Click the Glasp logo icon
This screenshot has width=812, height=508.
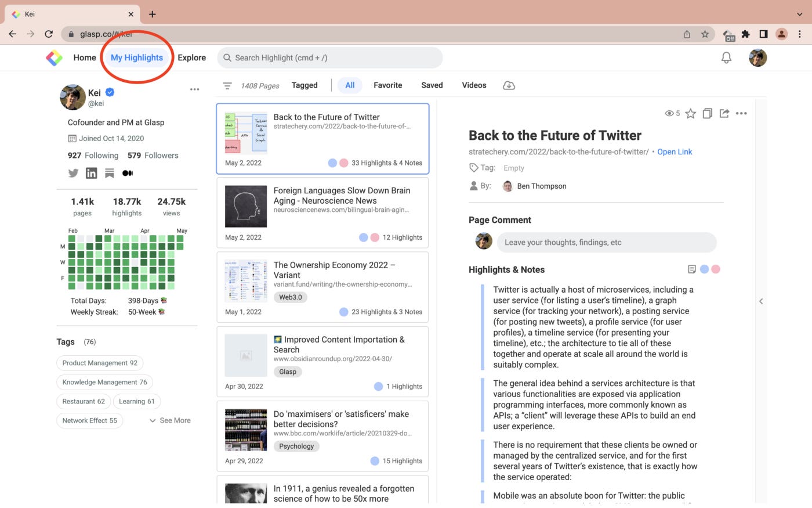point(54,57)
